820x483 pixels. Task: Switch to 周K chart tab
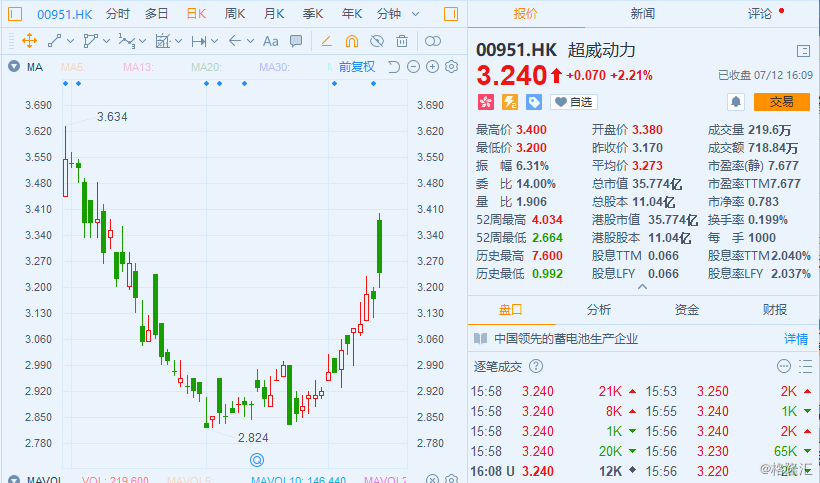pyautogui.click(x=235, y=14)
